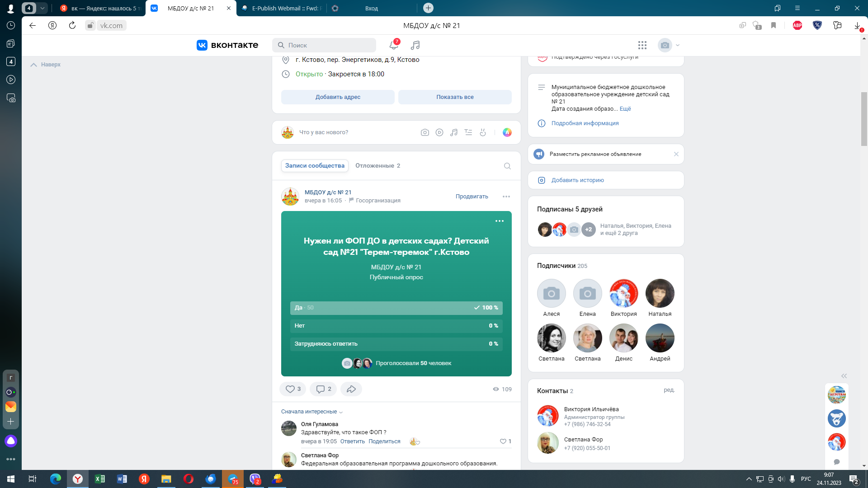The height and width of the screenshot is (488, 868).
Task: Reload the browser page
Action: pyautogui.click(x=72, y=25)
